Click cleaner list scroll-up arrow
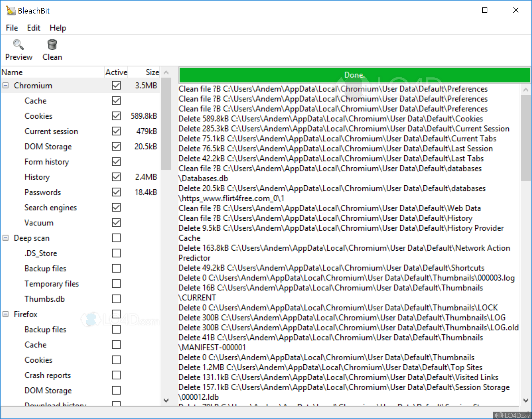Screen dimensions: 532x419 166,72
